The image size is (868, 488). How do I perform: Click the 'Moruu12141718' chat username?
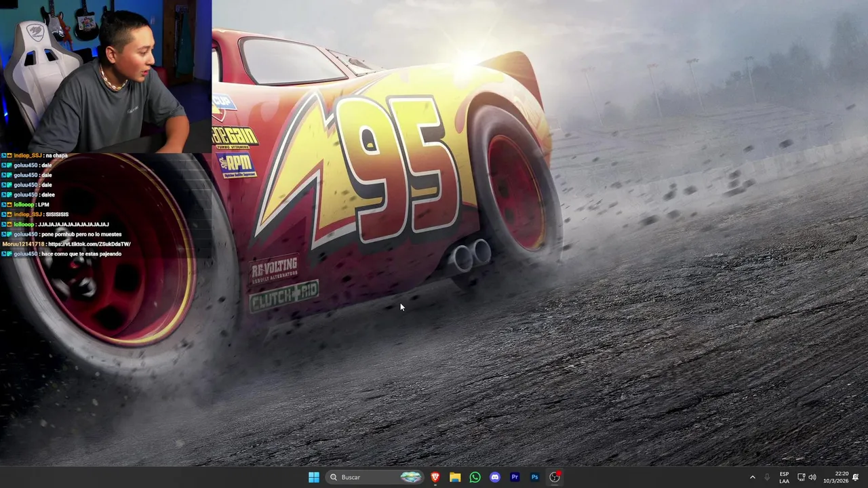[x=23, y=244]
